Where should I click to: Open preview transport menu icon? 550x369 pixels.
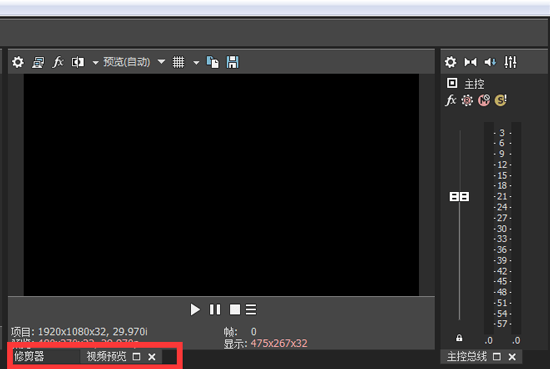[x=251, y=309]
